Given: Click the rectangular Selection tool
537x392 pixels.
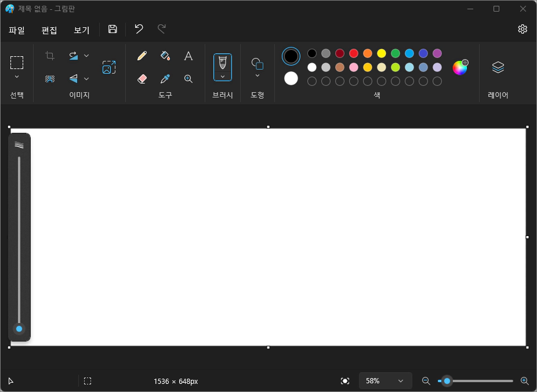Looking at the screenshot, I should click(x=17, y=63).
